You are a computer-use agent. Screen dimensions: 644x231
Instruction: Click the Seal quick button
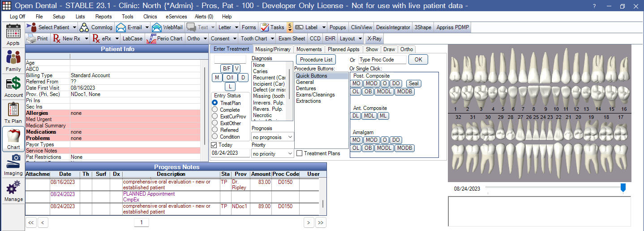(x=413, y=83)
